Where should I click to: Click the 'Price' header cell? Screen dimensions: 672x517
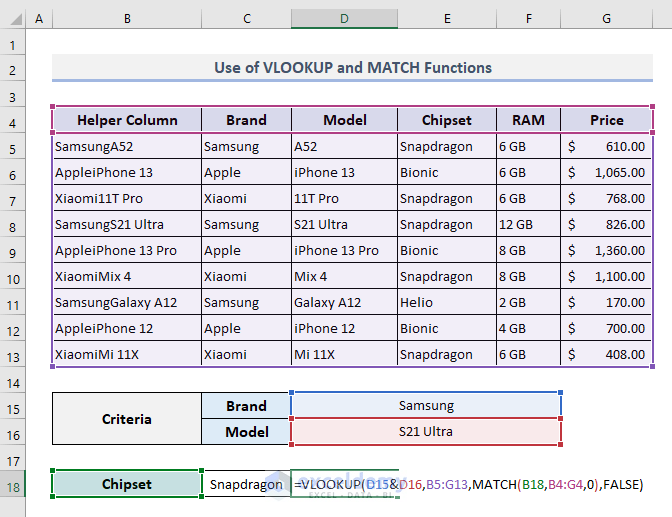pyautogui.click(x=606, y=120)
